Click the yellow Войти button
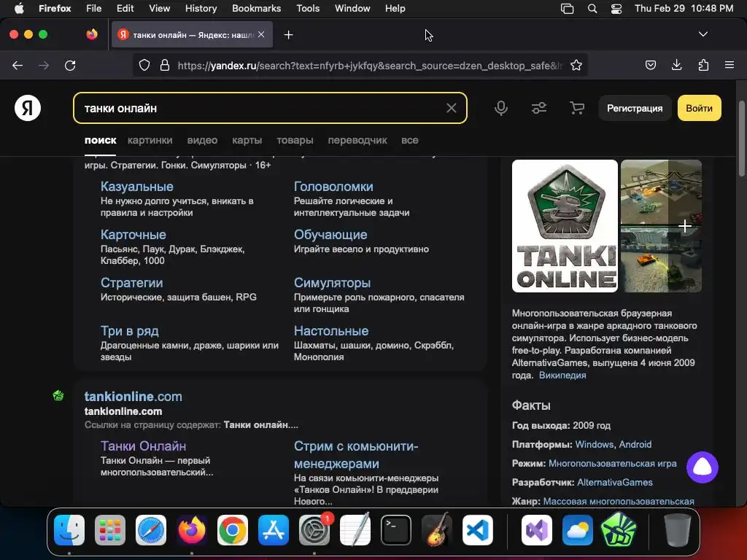 [699, 108]
